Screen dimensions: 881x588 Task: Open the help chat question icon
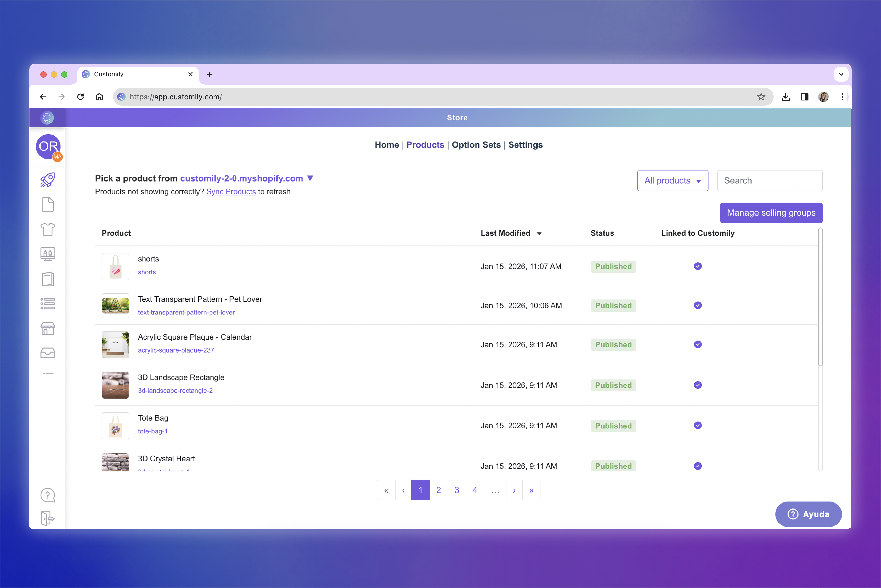tap(48, 495)
